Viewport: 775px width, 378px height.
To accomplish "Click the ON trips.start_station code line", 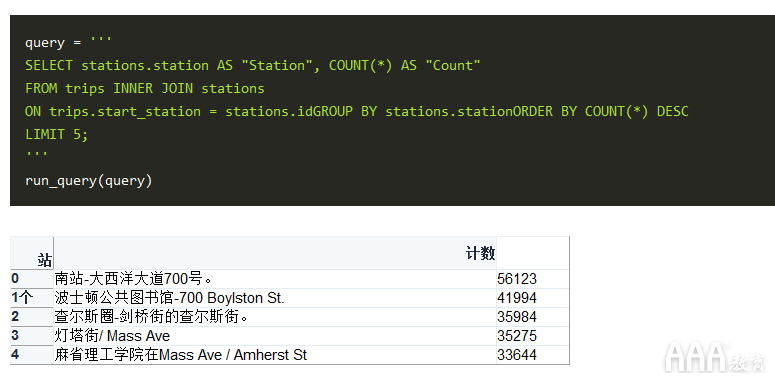I will point(356,111).
